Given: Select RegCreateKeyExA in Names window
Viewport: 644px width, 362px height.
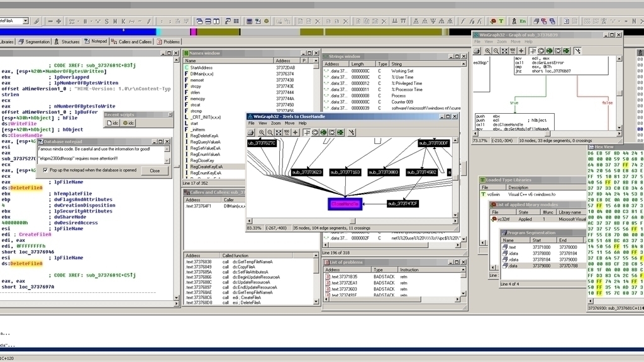Looking at the screenshot, I should pyautogui.click(x=214, y=167).
